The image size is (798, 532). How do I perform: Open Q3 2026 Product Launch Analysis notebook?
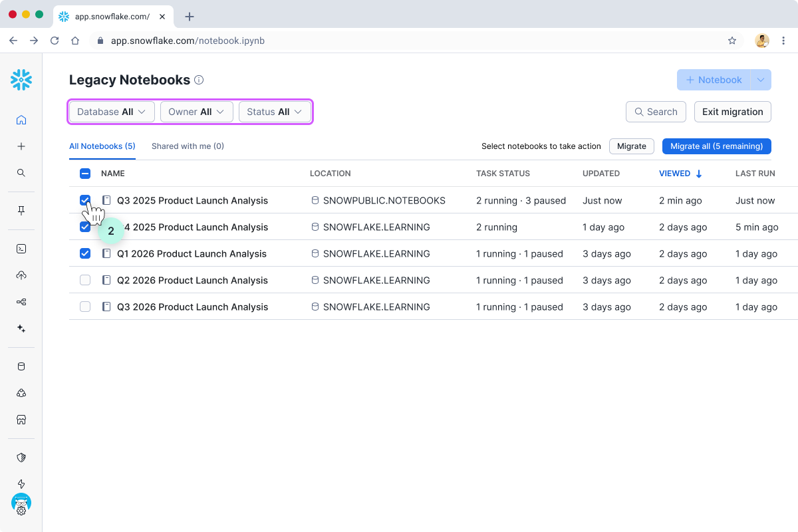(193, 307)
